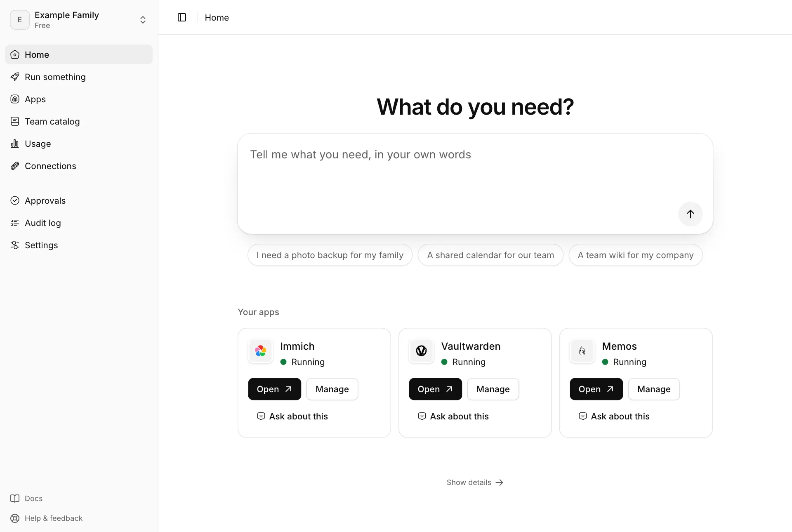Click the Memos app logo

click(582, 351)
